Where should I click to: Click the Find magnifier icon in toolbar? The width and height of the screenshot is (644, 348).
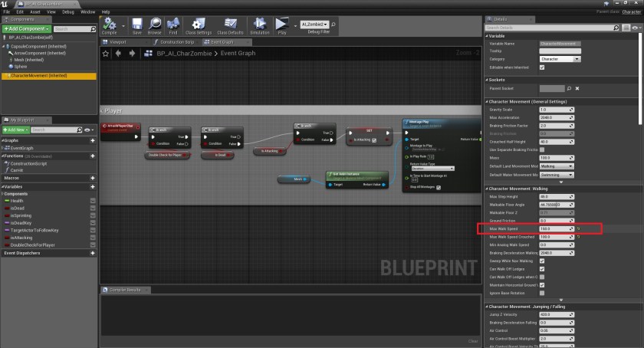[173, 26]
